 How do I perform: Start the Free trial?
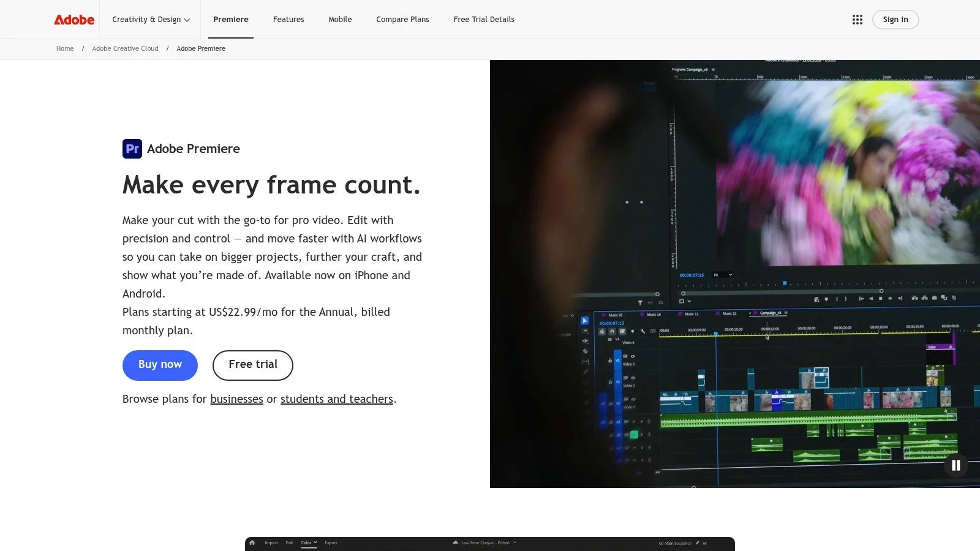tap(253, 365)
